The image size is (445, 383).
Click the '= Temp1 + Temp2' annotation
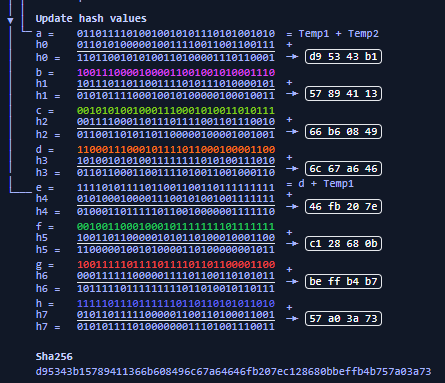333,34
